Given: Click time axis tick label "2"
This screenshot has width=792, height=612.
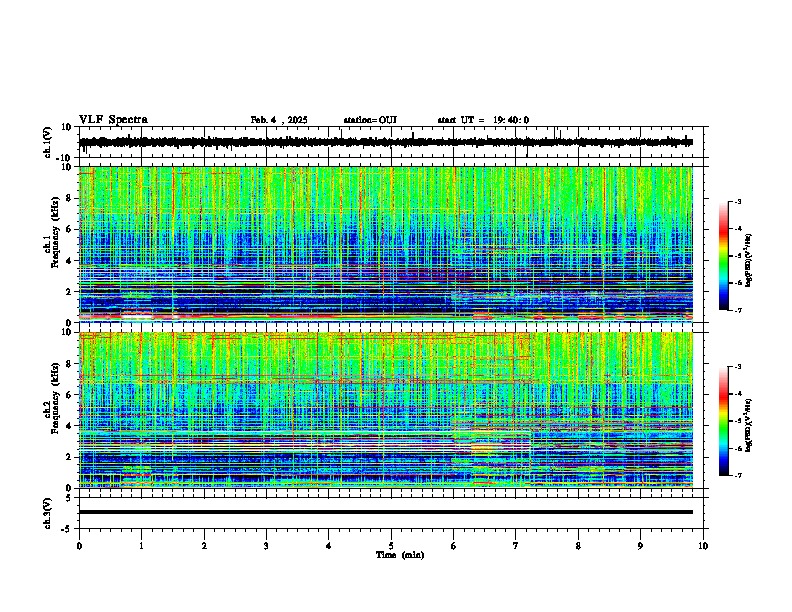Looking at the screenshot, I should click(204, 546).
